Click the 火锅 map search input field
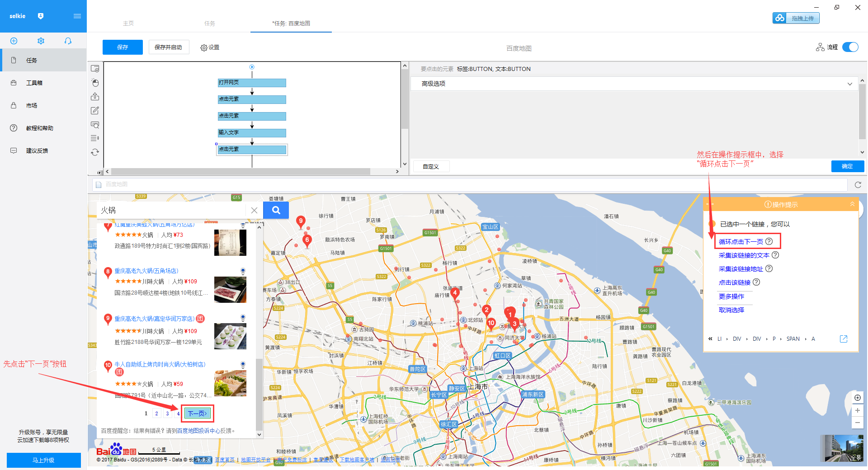This screenshot has width=868, height=470. click(x=172, y=210)
